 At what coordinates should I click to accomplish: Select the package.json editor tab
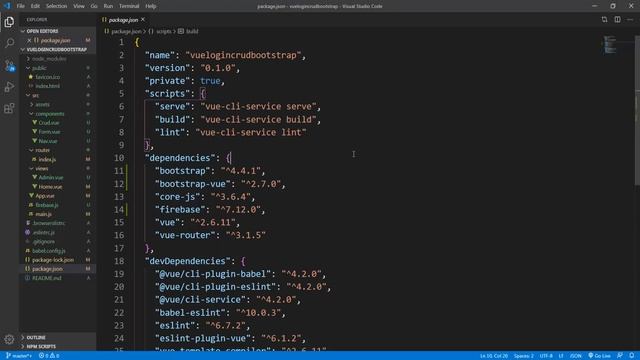point(123,20)
